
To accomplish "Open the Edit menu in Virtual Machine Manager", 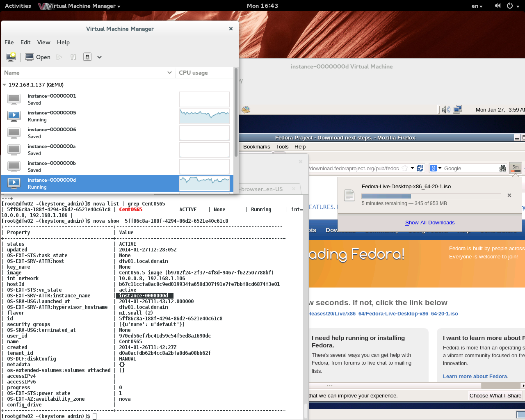I will point(25,42).
